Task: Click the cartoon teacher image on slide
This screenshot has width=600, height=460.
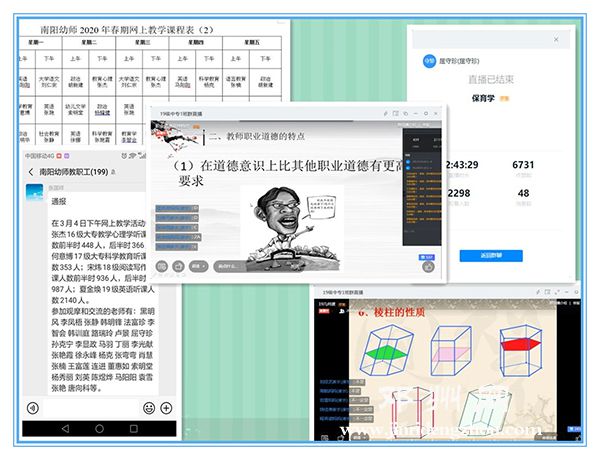Action: tap(291, 228)
